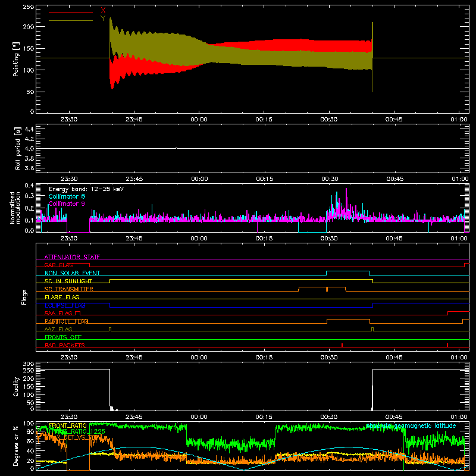This screenshot has height=476, width=476.
Task: Select the A47_FLAG label
Action: (58, 329)
